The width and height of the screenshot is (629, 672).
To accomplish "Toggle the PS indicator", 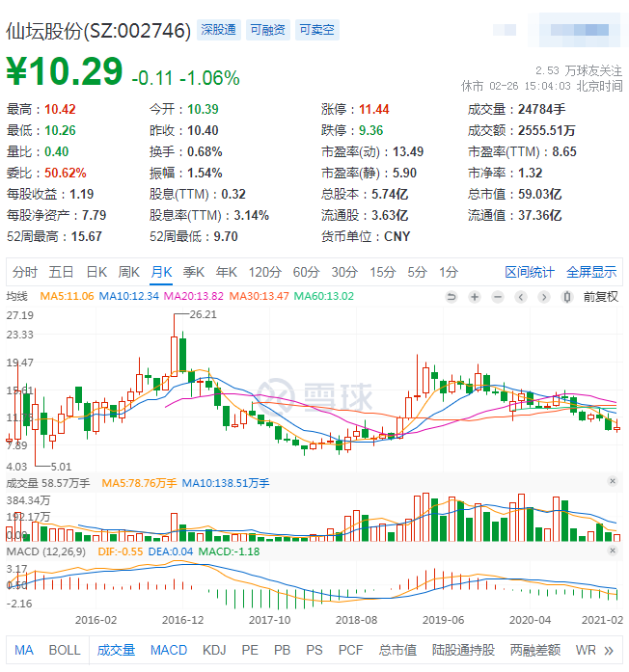I will (x=314, y=651).
